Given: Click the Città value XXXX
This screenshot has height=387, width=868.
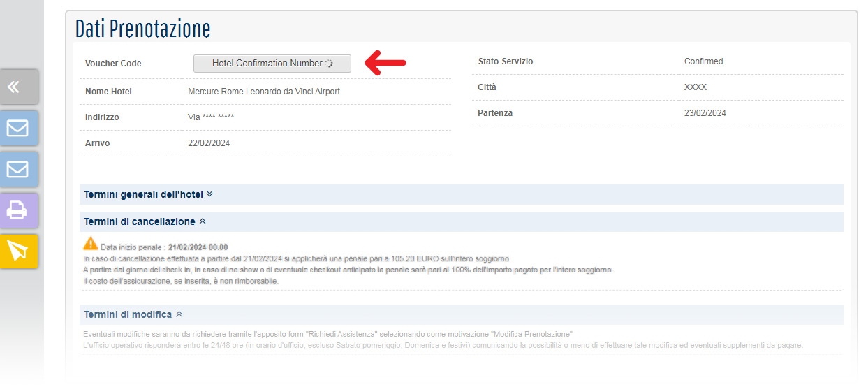Looking at the screenshot, I should (x=695, y=87).
